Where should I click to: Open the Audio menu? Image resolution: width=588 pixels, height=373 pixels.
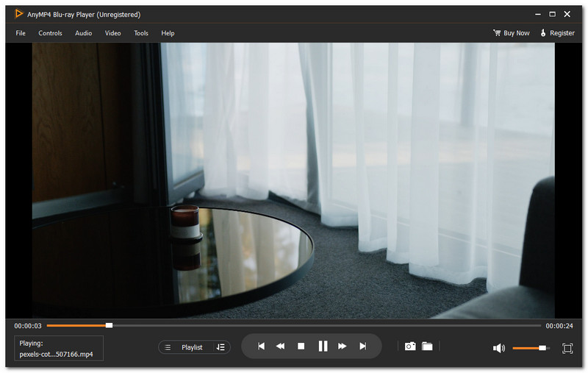coord(83,33)
